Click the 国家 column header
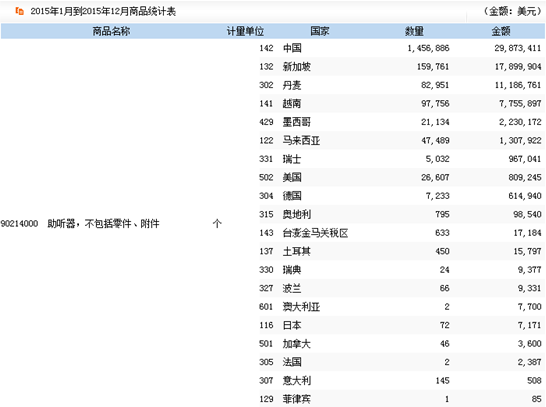546x407 pixels. pos(320,31)
